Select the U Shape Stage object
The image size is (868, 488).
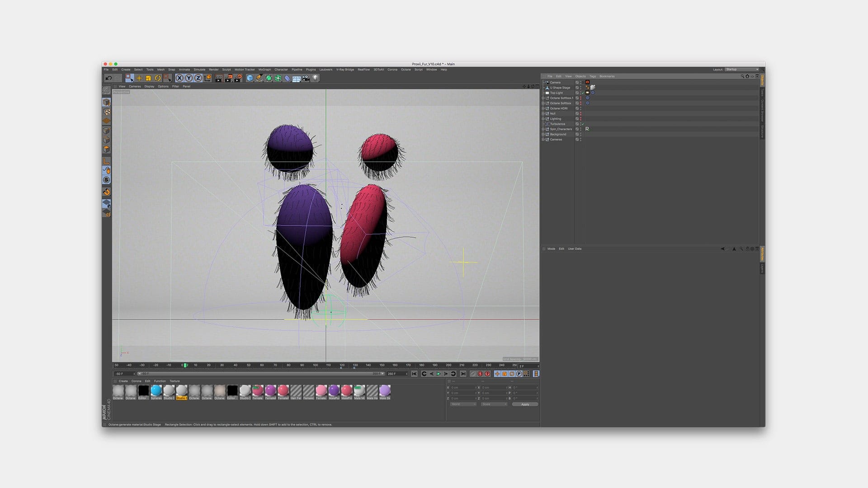click(560, 88)
